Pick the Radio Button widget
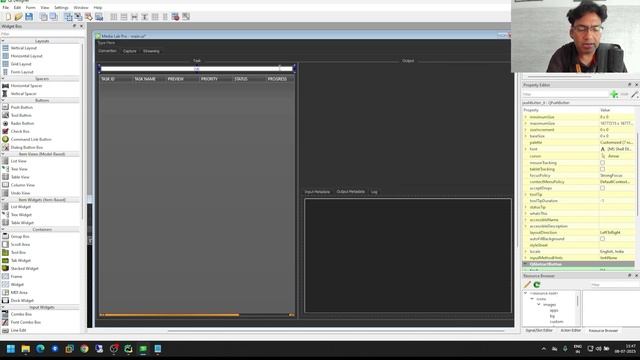Viewport: 640px width, 360px height. (x=22, y=123)
